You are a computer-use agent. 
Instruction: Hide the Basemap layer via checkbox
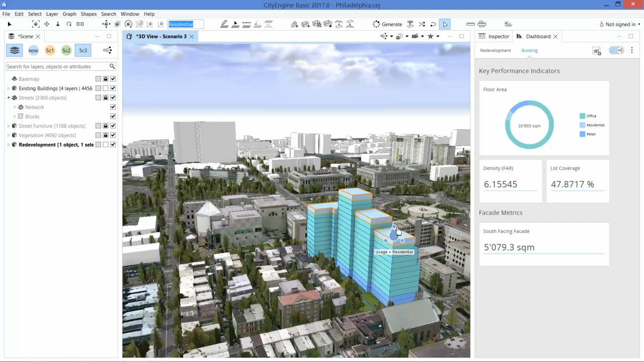tap(113, 79)
